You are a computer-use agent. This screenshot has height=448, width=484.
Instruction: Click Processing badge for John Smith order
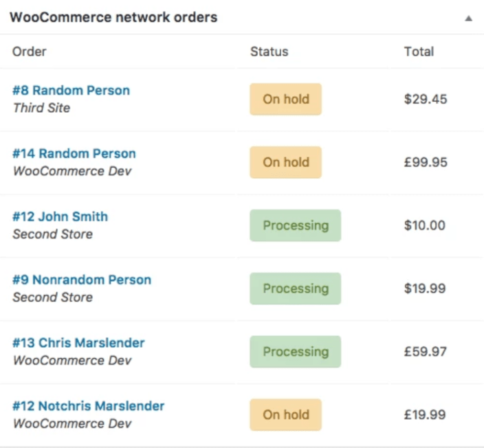tap(295, 226)
